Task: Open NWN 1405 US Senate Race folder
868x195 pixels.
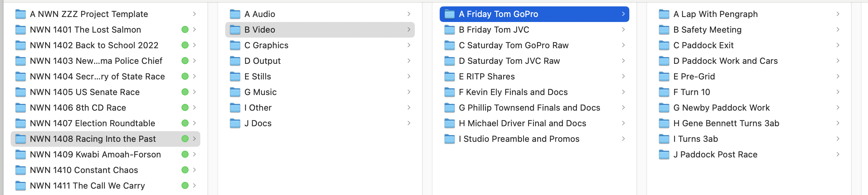Action: coord(85,92)
